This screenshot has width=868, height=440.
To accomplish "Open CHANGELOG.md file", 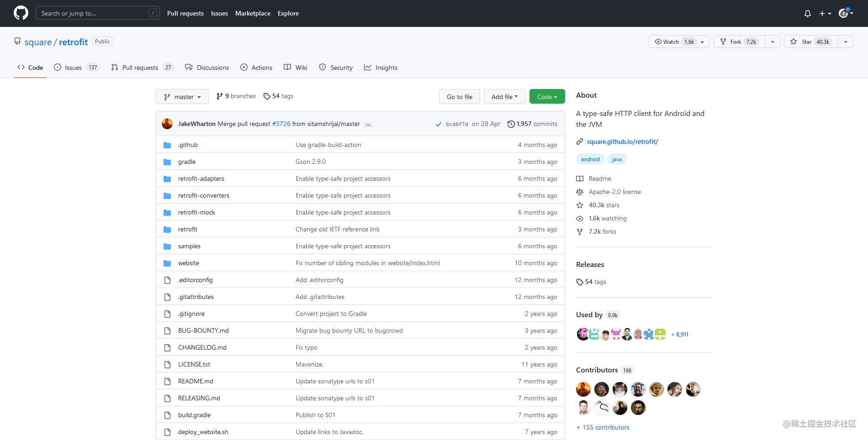I will point(202,347).
